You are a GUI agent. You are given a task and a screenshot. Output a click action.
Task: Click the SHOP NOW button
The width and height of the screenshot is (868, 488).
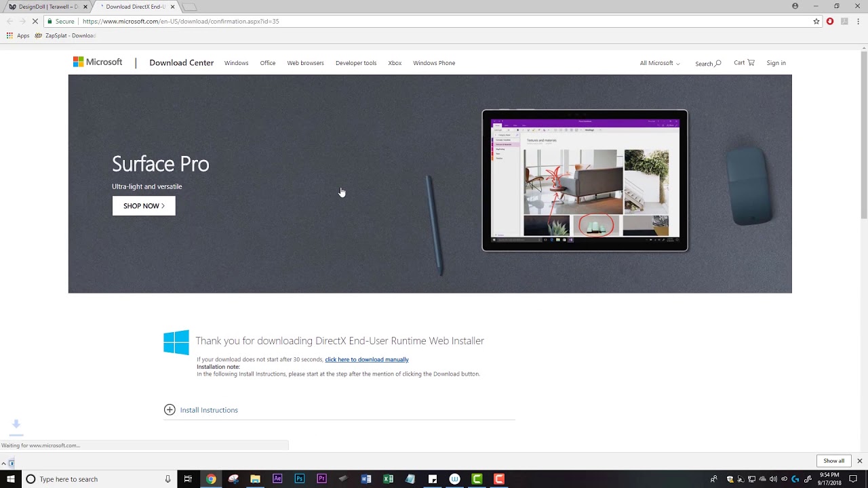tap(144, 205)
